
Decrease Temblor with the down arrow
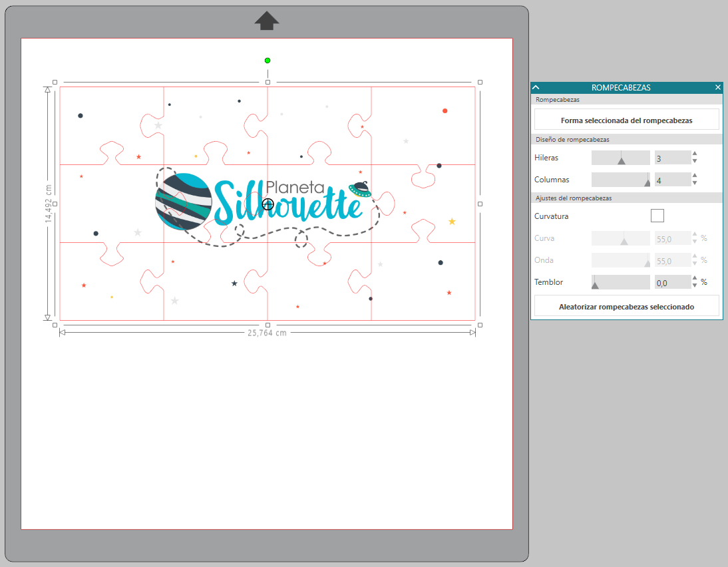(x=695, y=285)
